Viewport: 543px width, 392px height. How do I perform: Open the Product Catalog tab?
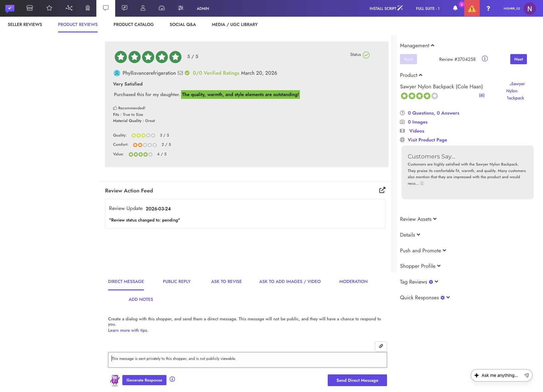(x=133, y=24)
